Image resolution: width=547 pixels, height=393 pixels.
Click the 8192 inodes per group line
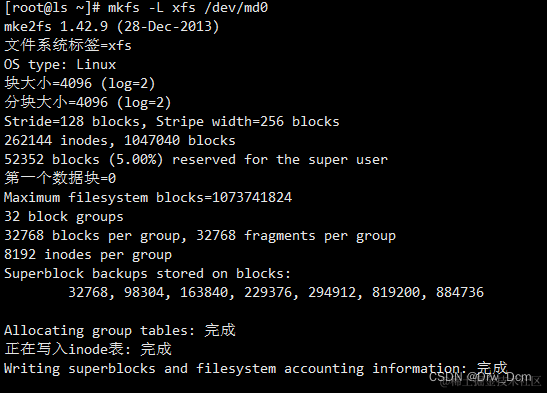(x=88, y=255)
